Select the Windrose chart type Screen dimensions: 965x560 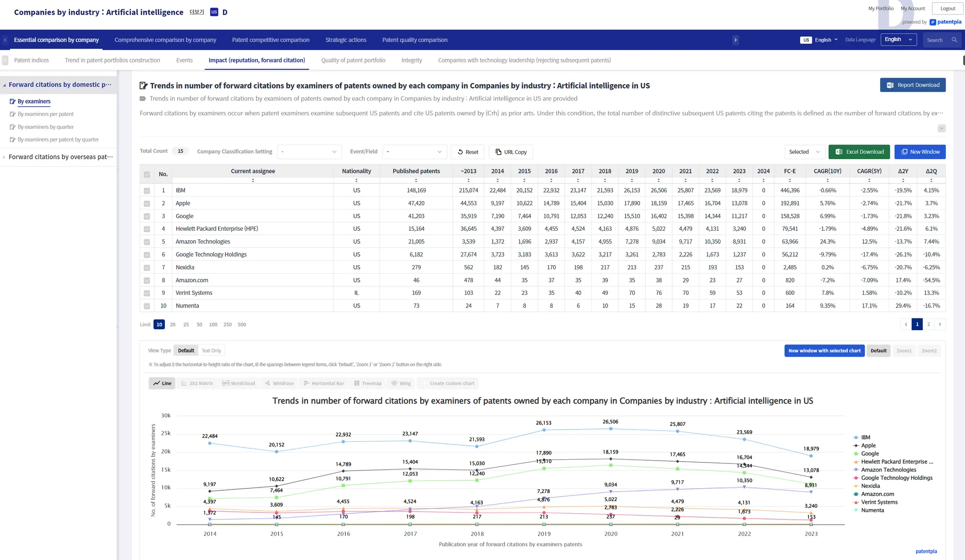(x=279, y=383)
